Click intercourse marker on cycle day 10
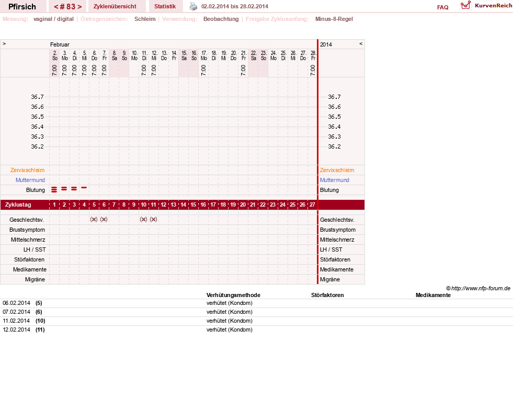 (143, 219)
